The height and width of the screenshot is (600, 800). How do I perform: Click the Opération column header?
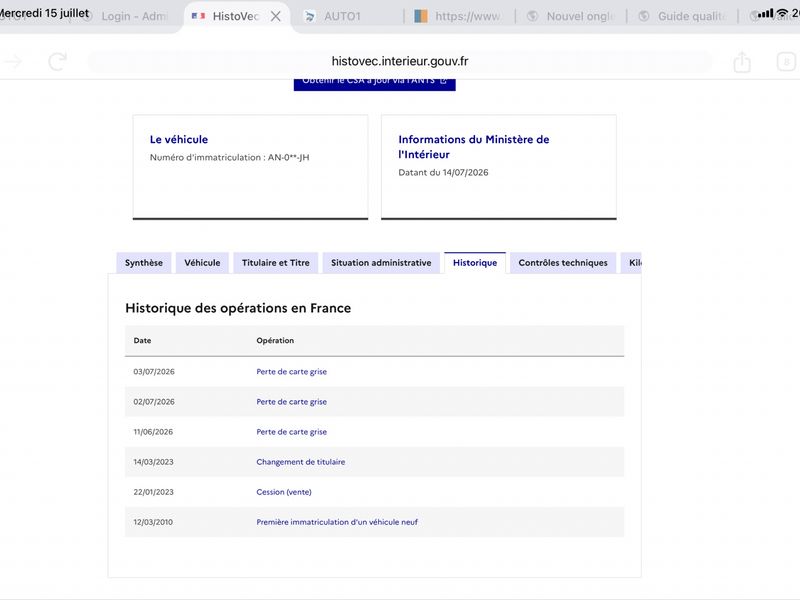275,340
